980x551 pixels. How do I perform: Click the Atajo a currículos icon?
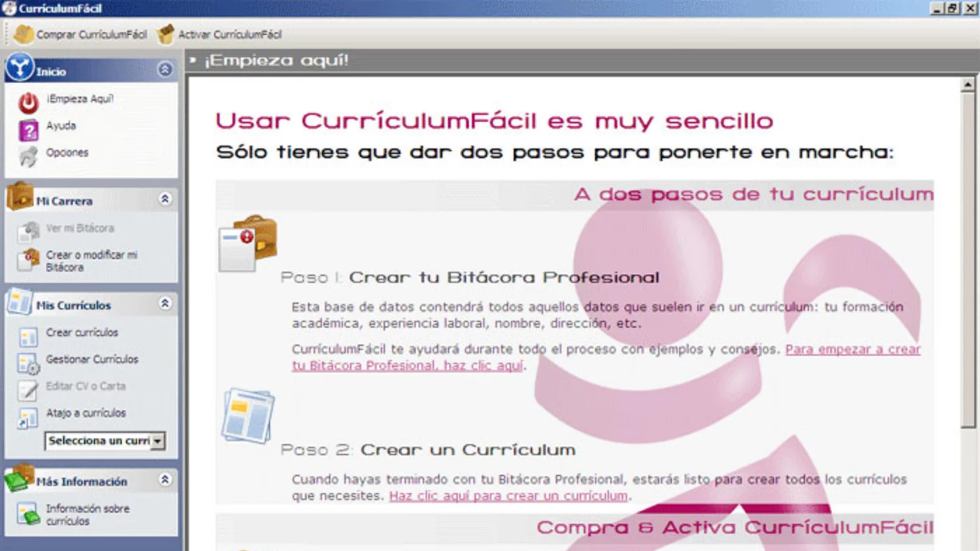pyautogui.click(x=28, y=418)
